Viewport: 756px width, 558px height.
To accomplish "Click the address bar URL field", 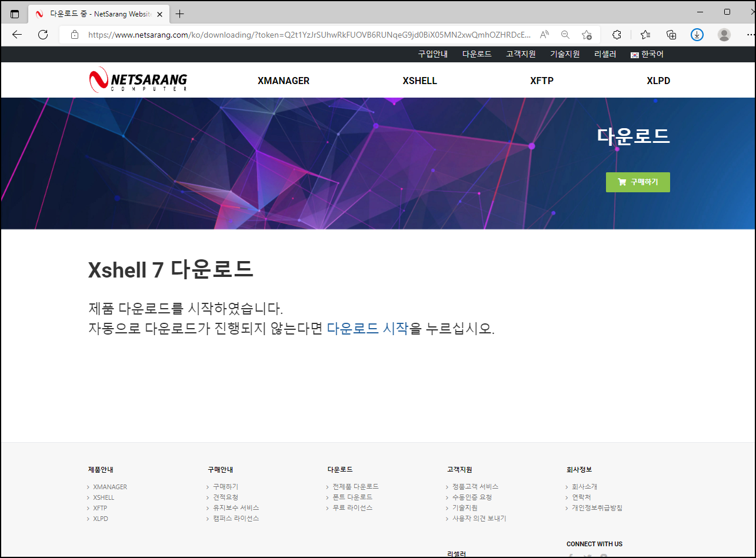I will (309, 35).
